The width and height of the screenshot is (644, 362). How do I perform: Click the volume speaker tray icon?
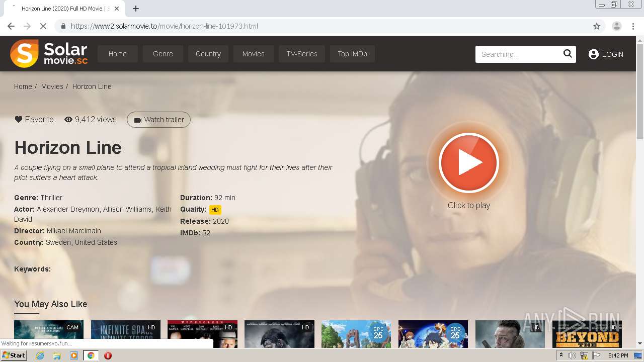(572, 355)
